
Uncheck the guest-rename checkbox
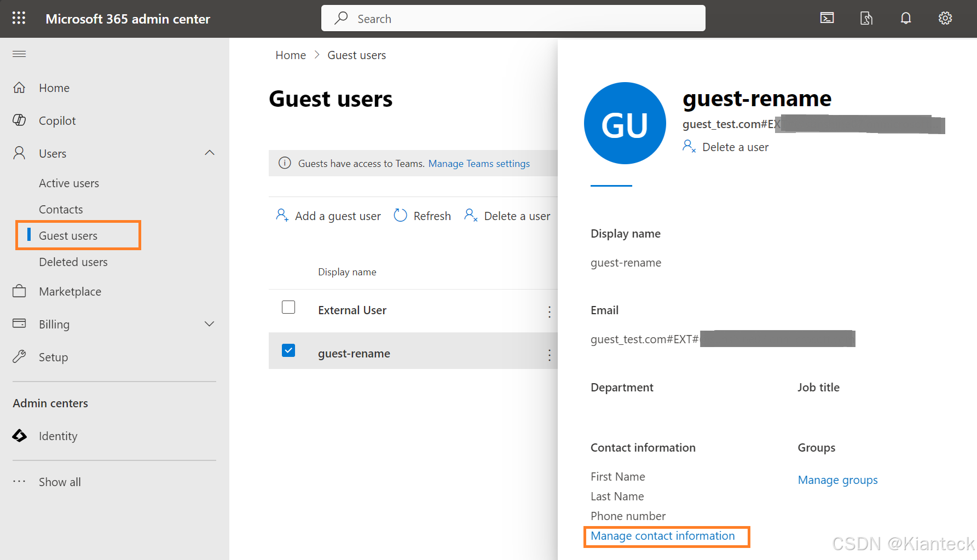[288, 350]
